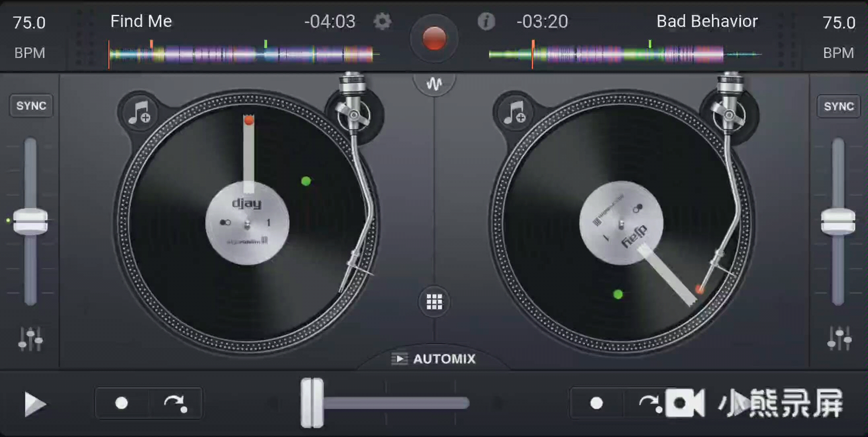Click green marker on Bad Behavior waveform

click(x=650, y=44)
